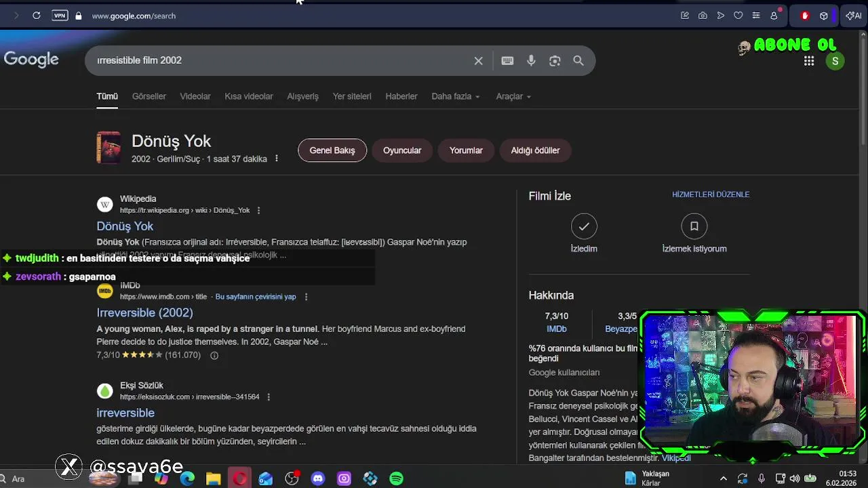Switch to the Haberler tab
Image resolution: width=868 pixels, height=488 pixels.
pyautogui.click(x=401, y=96)
